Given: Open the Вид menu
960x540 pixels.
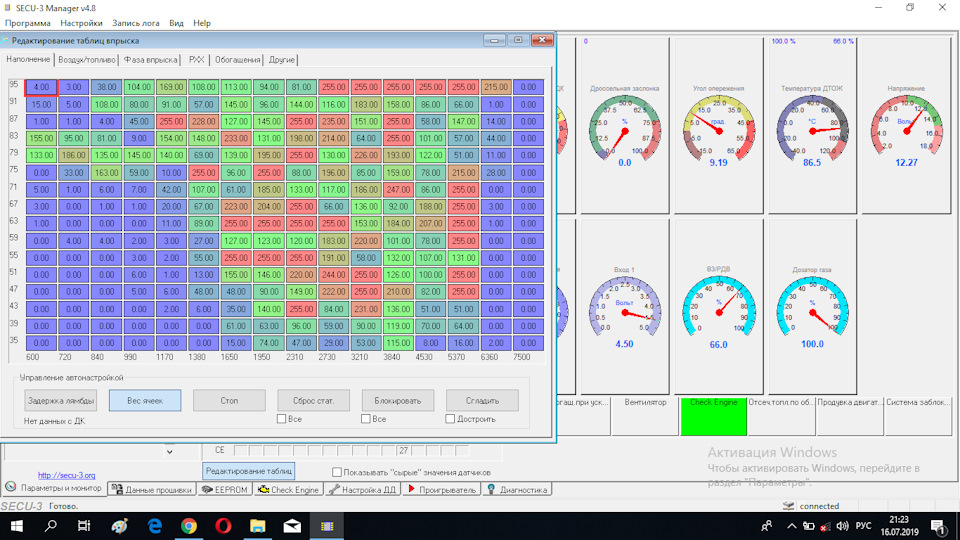Looking at the screenshot, I should 176,23.
